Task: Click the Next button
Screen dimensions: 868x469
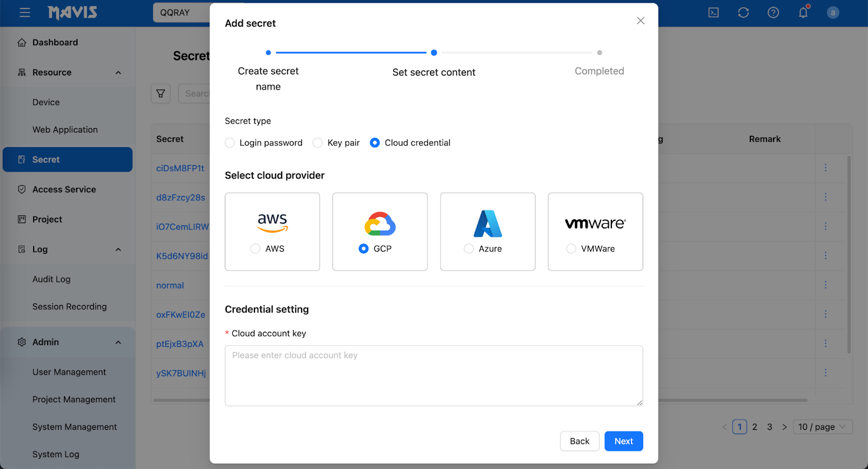Action: point(624,441)
